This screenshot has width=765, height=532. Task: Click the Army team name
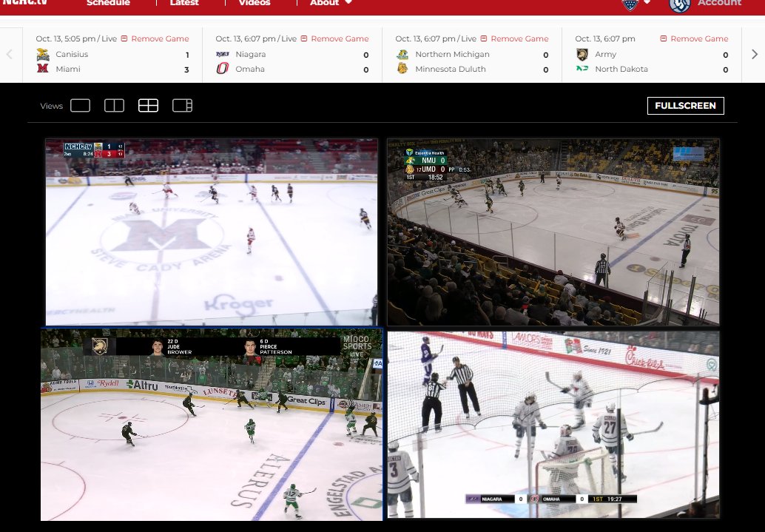pyautogui.click(x=605, y=54)
